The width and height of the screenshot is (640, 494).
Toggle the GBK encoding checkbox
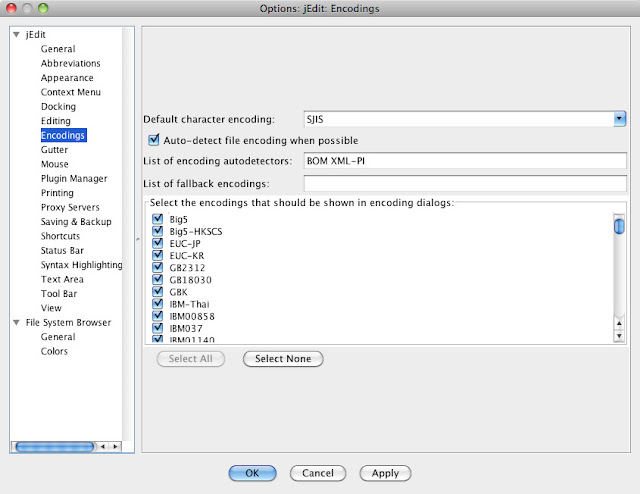click(x=158, y=292)
